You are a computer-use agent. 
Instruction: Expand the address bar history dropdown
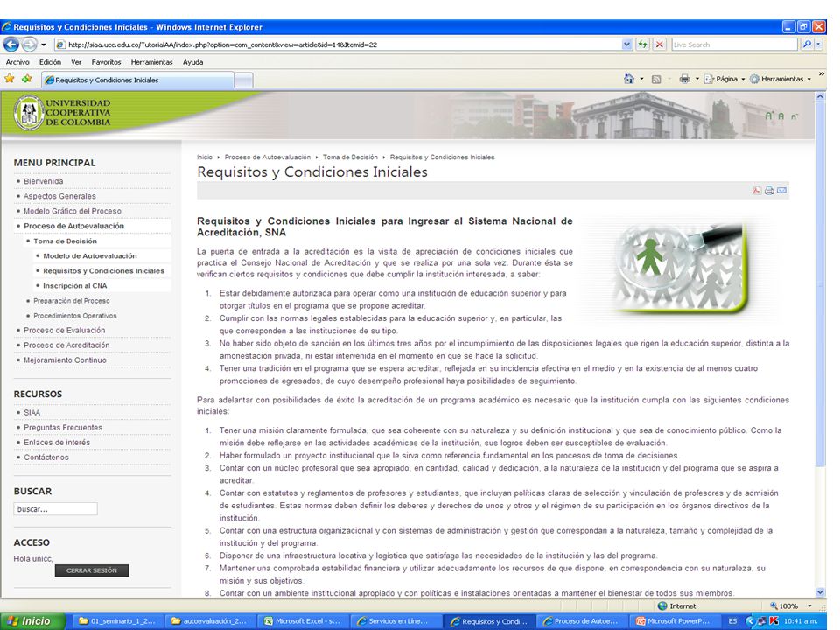coord(627,45)
